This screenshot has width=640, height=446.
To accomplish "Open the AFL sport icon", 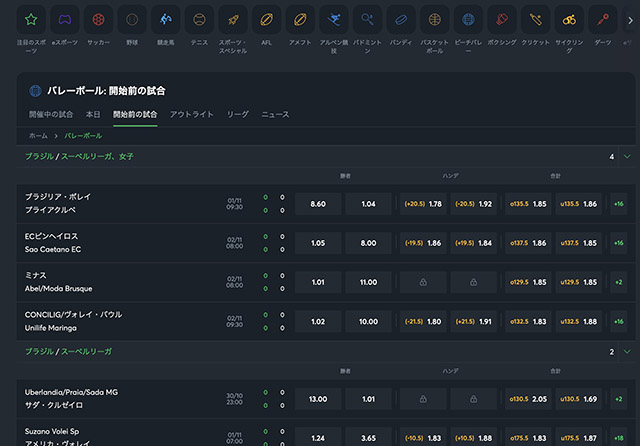I will (266, 19).
